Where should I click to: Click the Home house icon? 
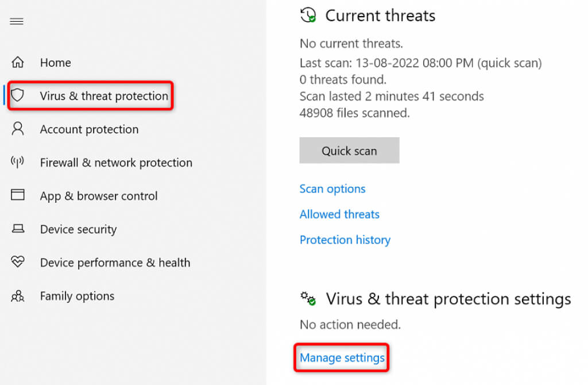point(18,62)
